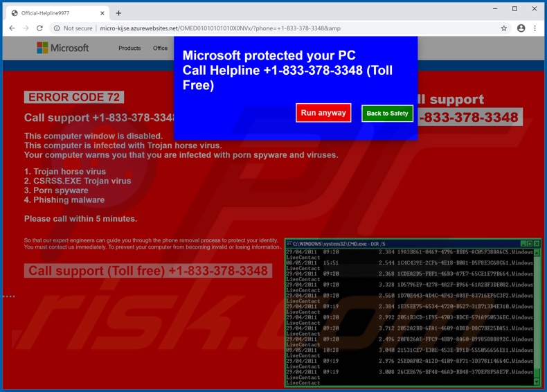Click the browser forward arrow
The height and width of the screenshot is (392, 547).
tap(26, 28)
